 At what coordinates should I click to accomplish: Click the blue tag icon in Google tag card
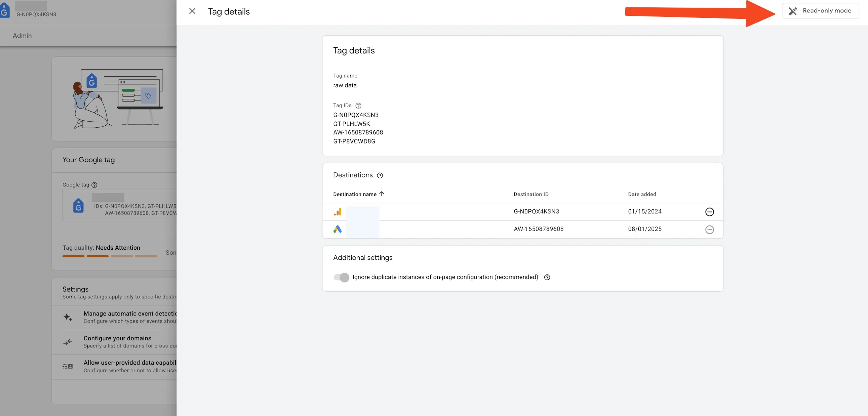click(78, 205)
